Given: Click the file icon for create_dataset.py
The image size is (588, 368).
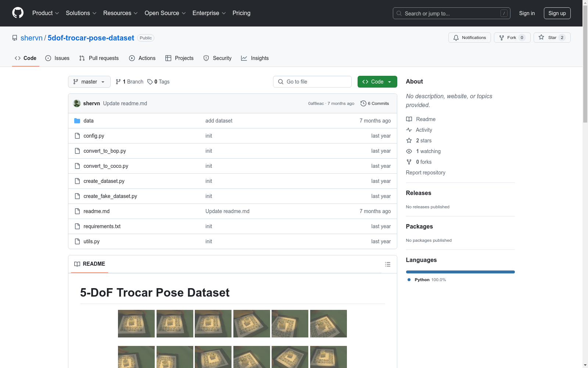Looking at the screenshot, I should point(77,181).
